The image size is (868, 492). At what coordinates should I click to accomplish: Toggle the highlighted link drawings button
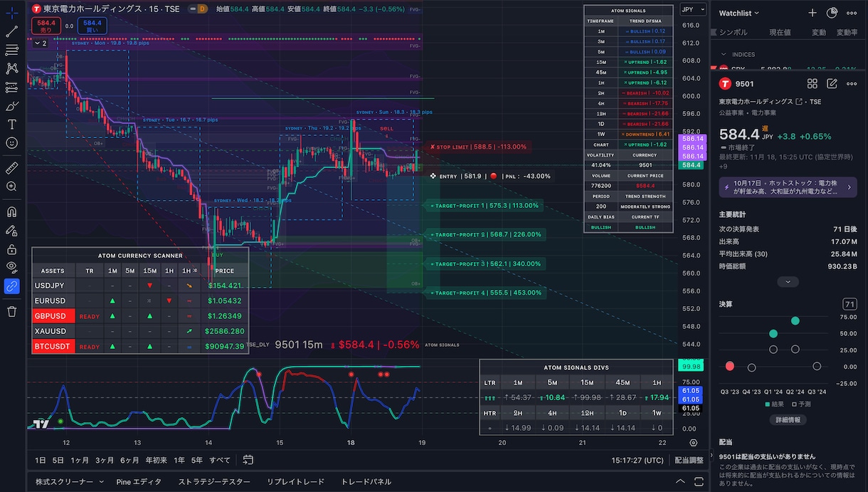(12, 286)
